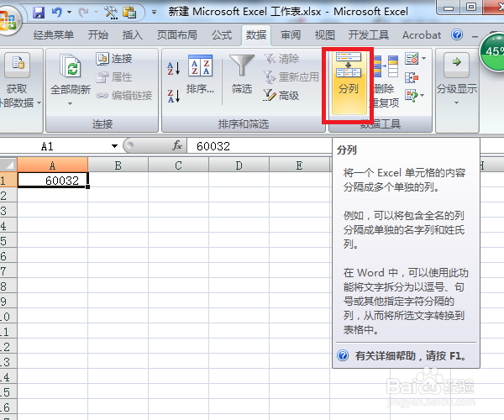504x420 pixels.
Task: Open the 全部刷新 dropdown arrow
Action: point(70,104)
